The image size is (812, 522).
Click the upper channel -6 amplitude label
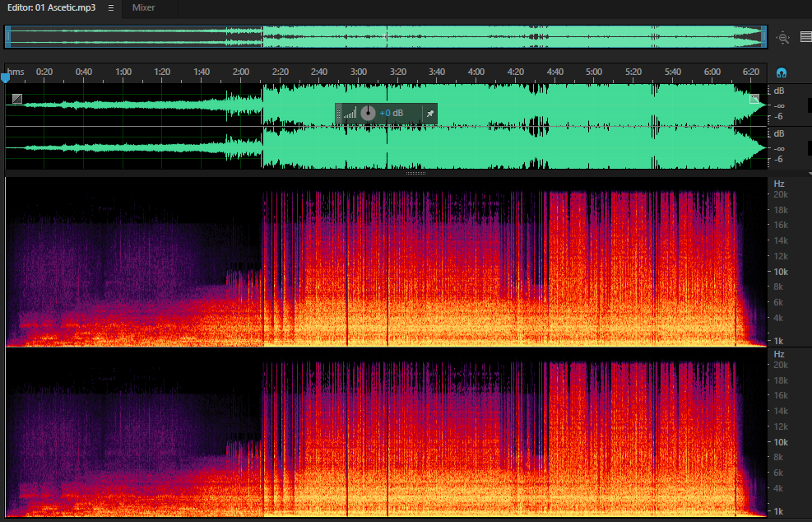[x=779, y=117]
